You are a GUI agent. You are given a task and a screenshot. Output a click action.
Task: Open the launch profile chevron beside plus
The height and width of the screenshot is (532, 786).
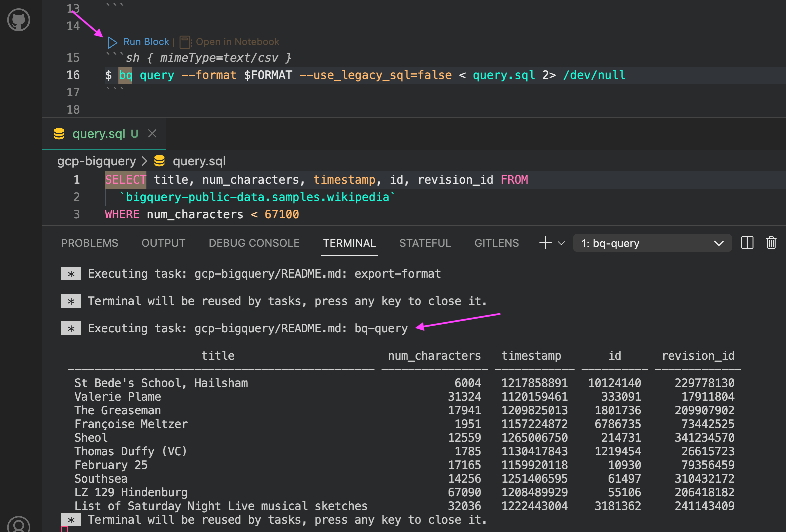click(561, 243)
